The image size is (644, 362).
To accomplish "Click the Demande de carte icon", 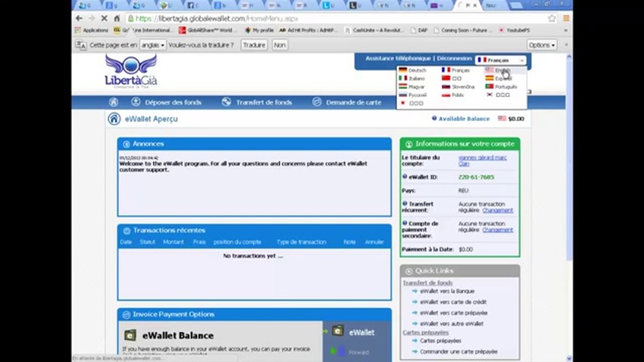I will coord(317,102).
